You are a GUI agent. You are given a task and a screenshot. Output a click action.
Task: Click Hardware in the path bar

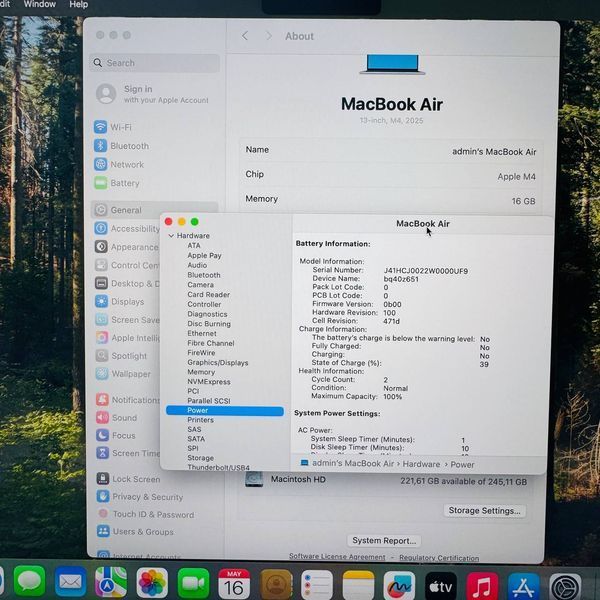point(421,464)
